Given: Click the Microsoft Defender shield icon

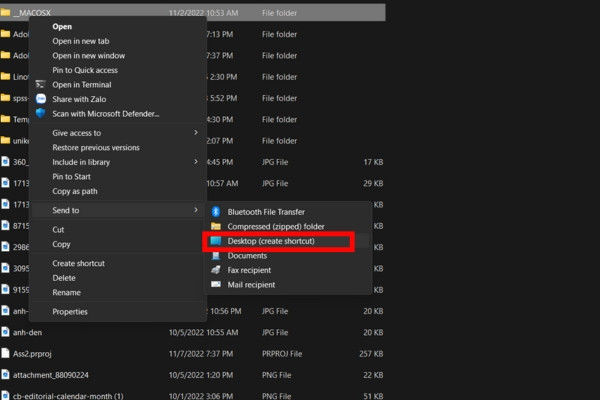Looking at the screenshot, I should tap(41, 113).
